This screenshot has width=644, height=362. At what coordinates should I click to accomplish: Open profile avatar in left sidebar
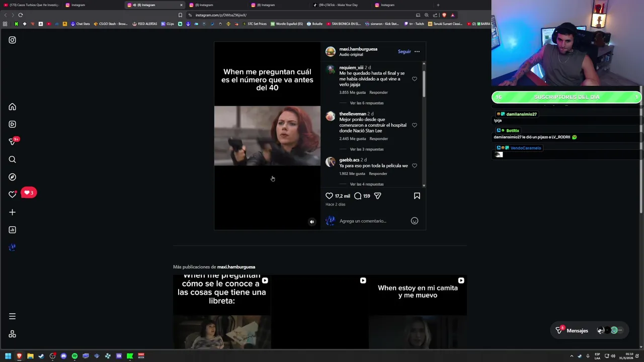(x=12, y=247)
